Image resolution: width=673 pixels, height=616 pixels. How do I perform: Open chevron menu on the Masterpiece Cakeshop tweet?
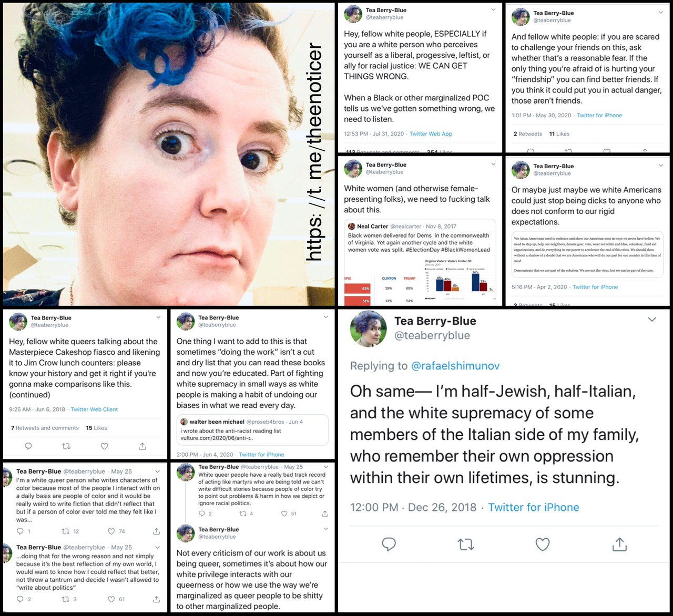click(158, 317)
